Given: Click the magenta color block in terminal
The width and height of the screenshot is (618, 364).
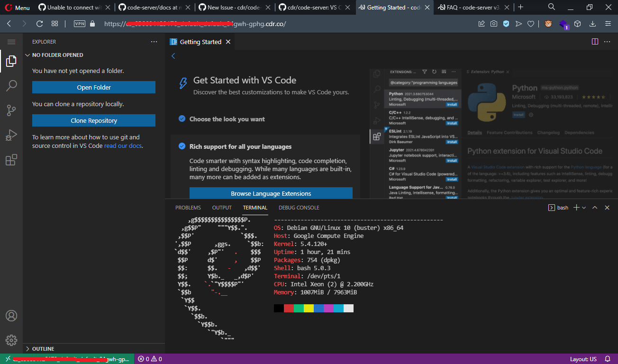Looking at the screenshot, I should coord(328,309).
